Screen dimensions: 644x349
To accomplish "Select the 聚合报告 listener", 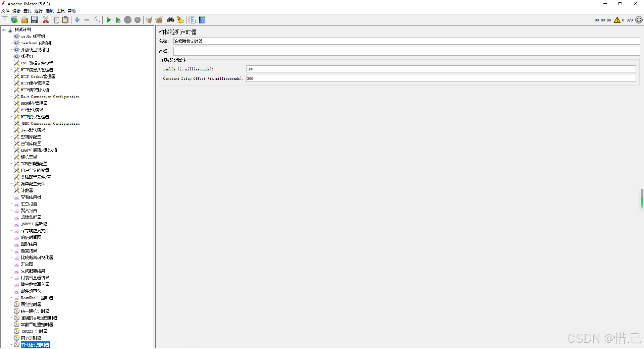I will tap(29, 211).
